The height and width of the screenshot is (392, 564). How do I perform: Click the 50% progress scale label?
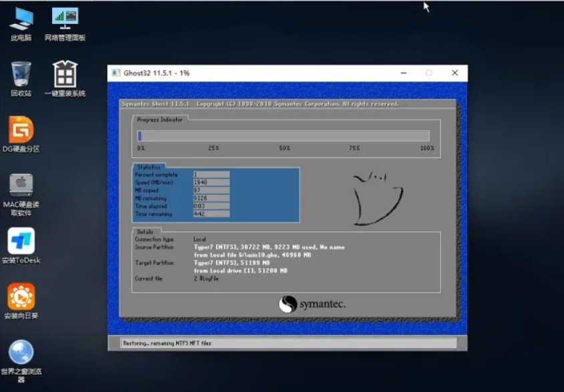click(x=284, y=148)
